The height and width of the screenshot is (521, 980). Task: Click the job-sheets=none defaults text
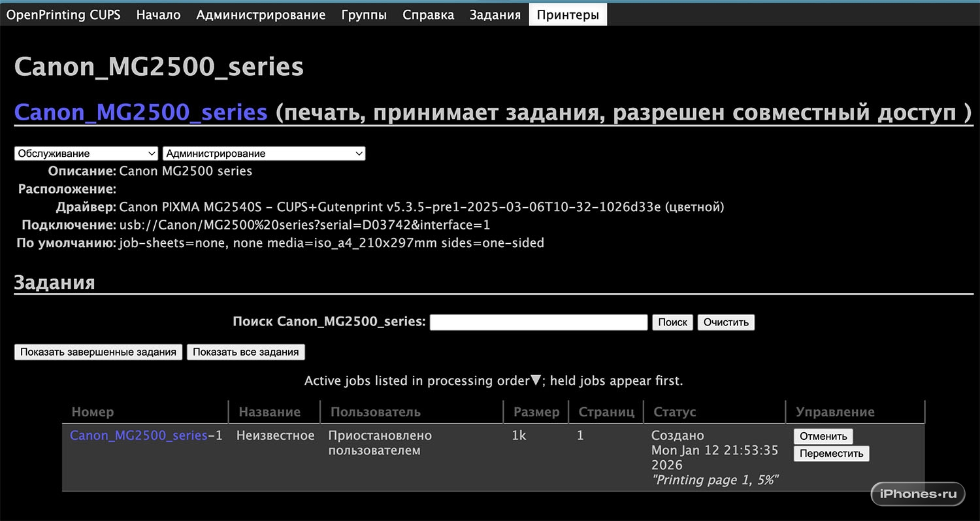point(332,243)
